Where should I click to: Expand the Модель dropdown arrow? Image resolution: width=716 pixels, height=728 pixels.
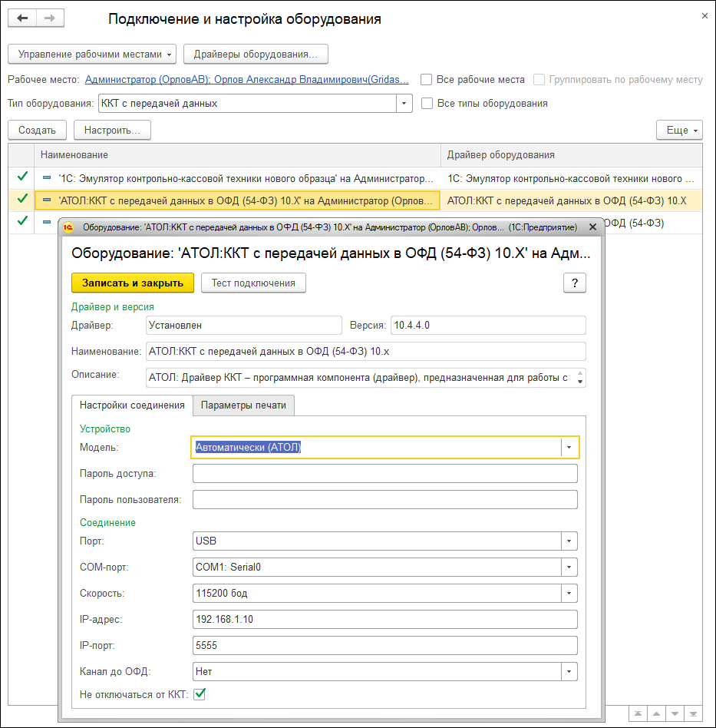[x=569, y=447]
